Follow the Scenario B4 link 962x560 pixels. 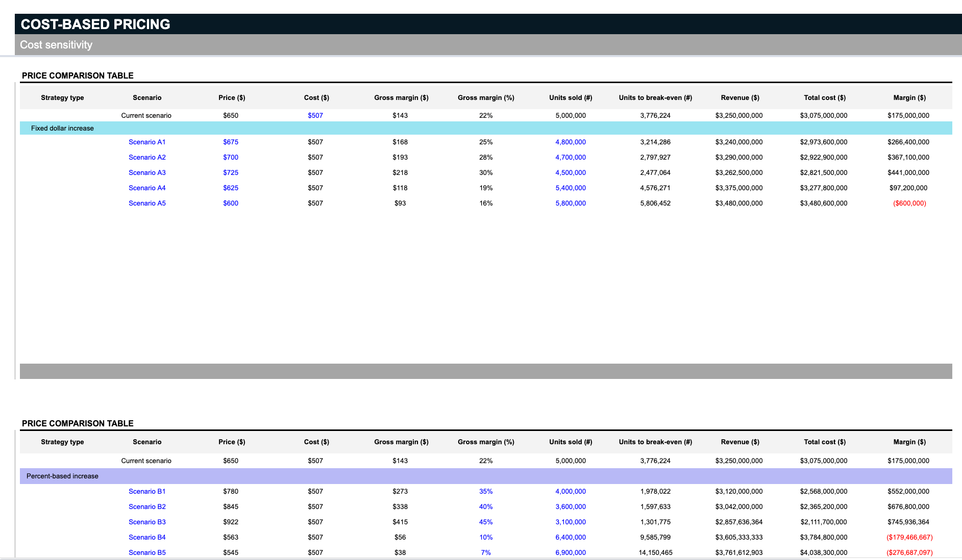147,537
